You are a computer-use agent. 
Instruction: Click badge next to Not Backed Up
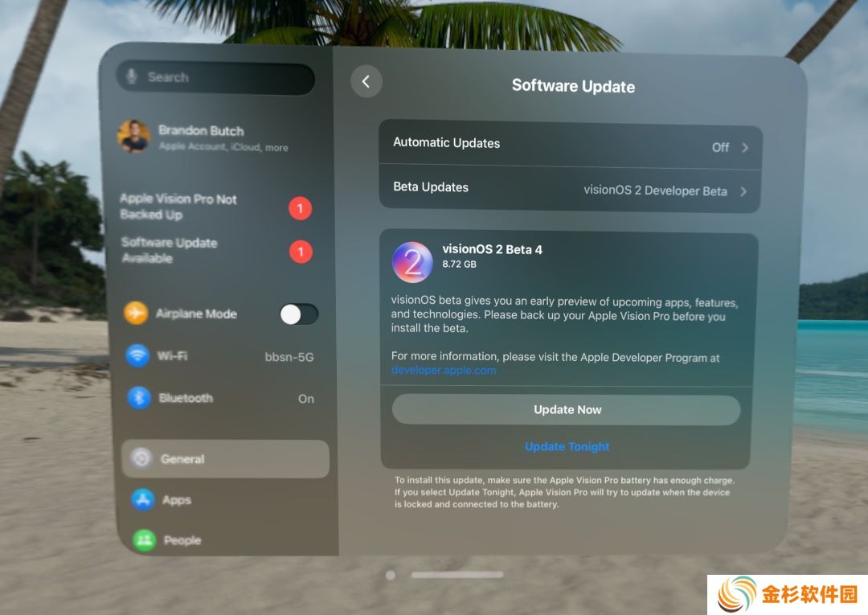tap(300, 208)
